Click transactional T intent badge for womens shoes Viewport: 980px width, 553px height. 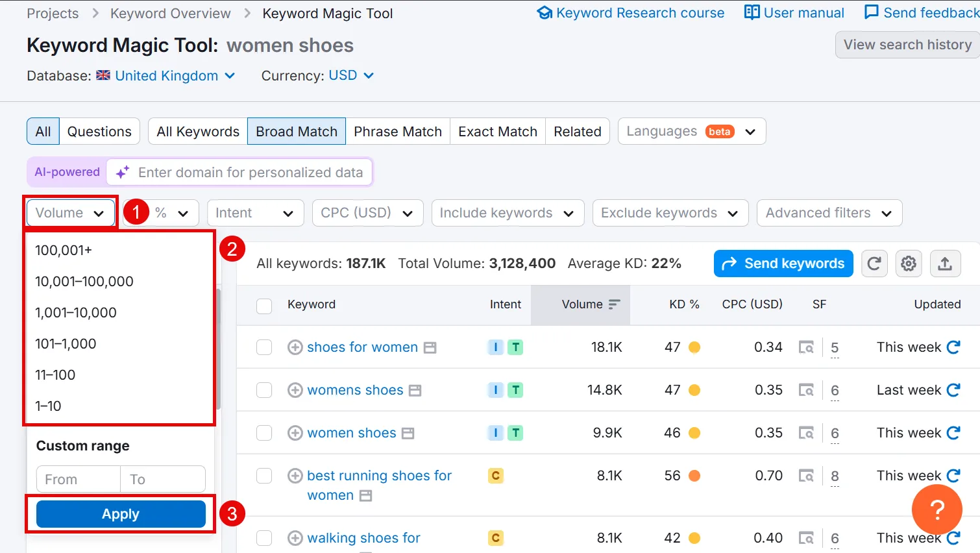coord(515,390)
